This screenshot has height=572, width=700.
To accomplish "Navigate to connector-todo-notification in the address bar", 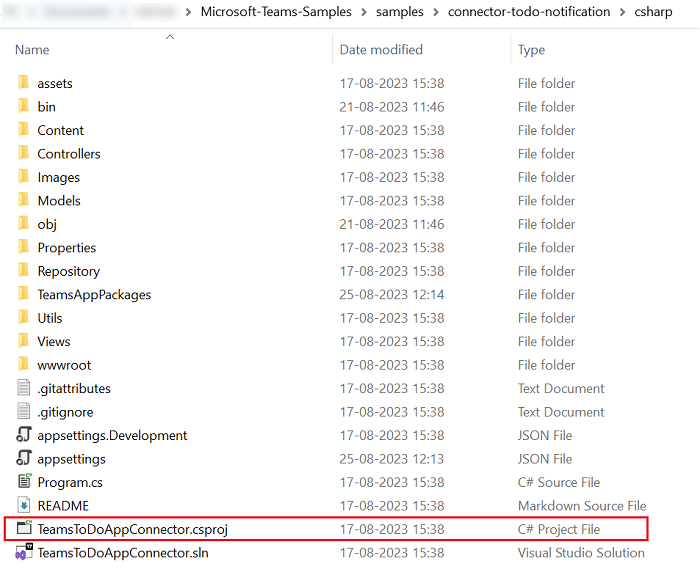I will 529,12.
